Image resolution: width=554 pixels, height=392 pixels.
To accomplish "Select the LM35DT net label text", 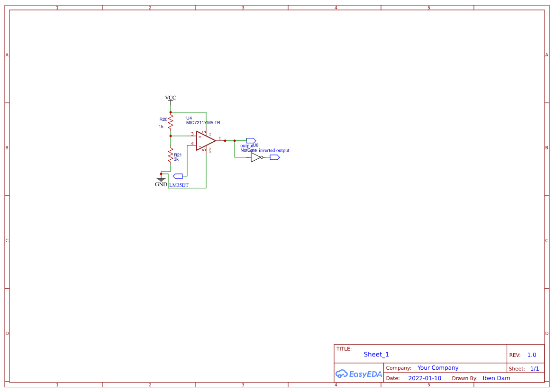I will (179, 185).
